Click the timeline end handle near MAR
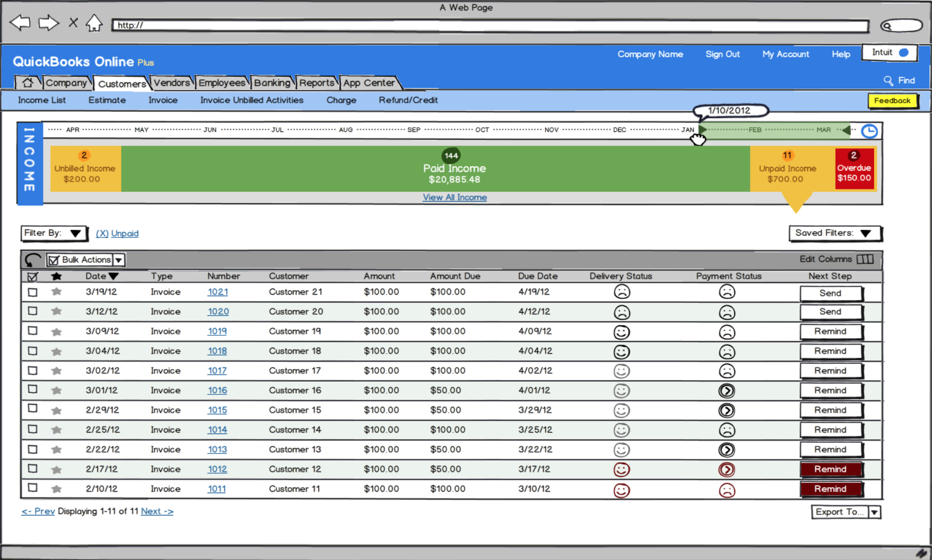The width and height of the screenshot is (932, 560). click(846, 130)
